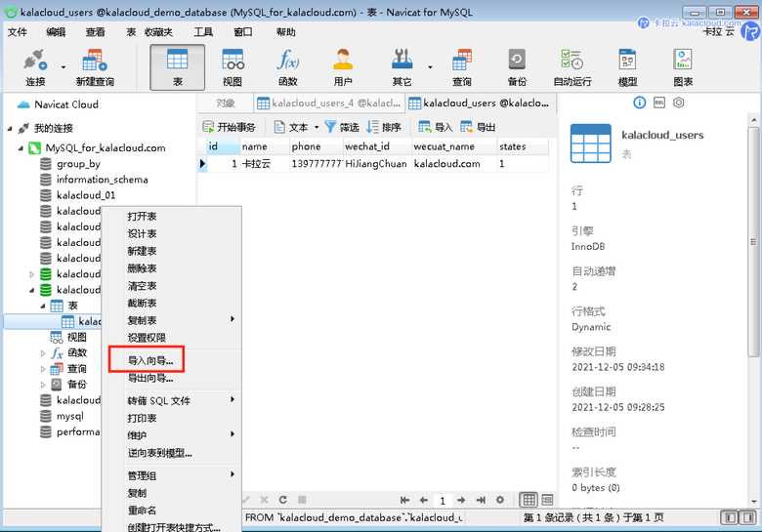Click the HiJiangChuan cell
Image resolution: width=762 pixels, height=532 pixels.
coord(376,164)
